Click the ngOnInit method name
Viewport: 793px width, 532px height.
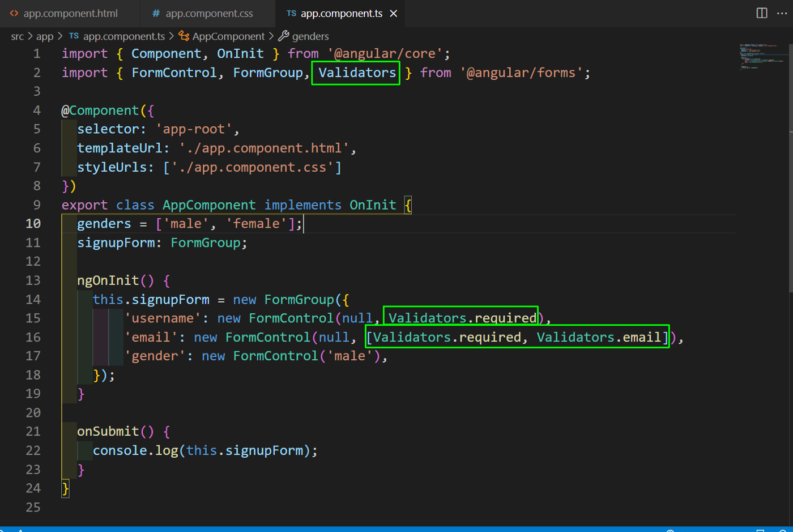pyautogui.click(x=108, y=280)
